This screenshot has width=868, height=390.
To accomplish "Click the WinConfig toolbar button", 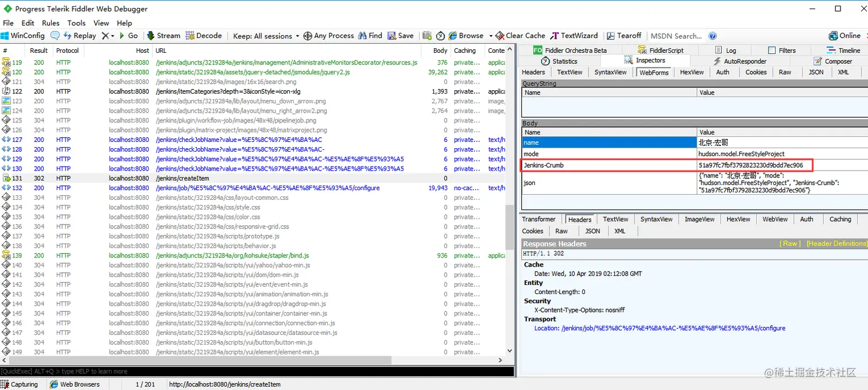I will (23, 36).
